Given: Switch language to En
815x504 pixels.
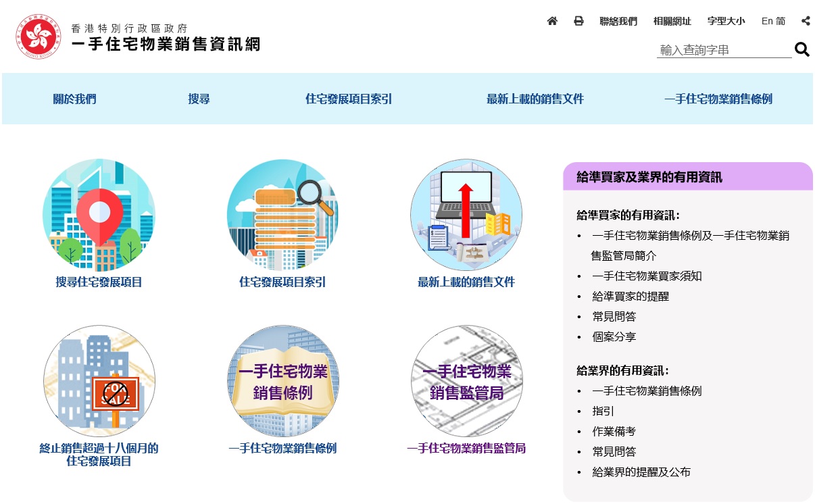Looking at the screenshot, I should 767,21.
